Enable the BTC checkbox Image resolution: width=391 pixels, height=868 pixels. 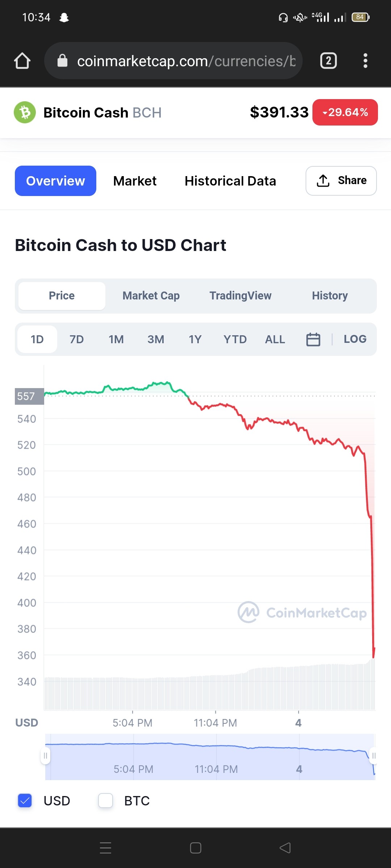pos(106,801)
